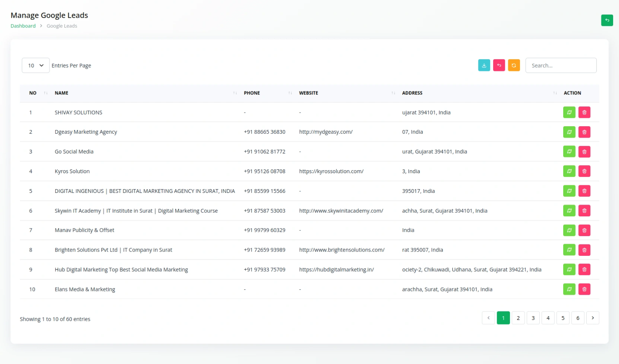Viewport: 619px width, 364px height.
Task: Delete the SHIVAY SOLUTIONS lead
Action: coord(584,112)
